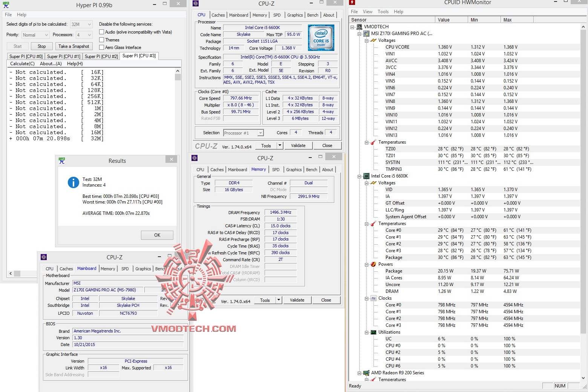Open the Calculate(C) menu in Super PI
The image size is (588, 392).
coord(22,64)
